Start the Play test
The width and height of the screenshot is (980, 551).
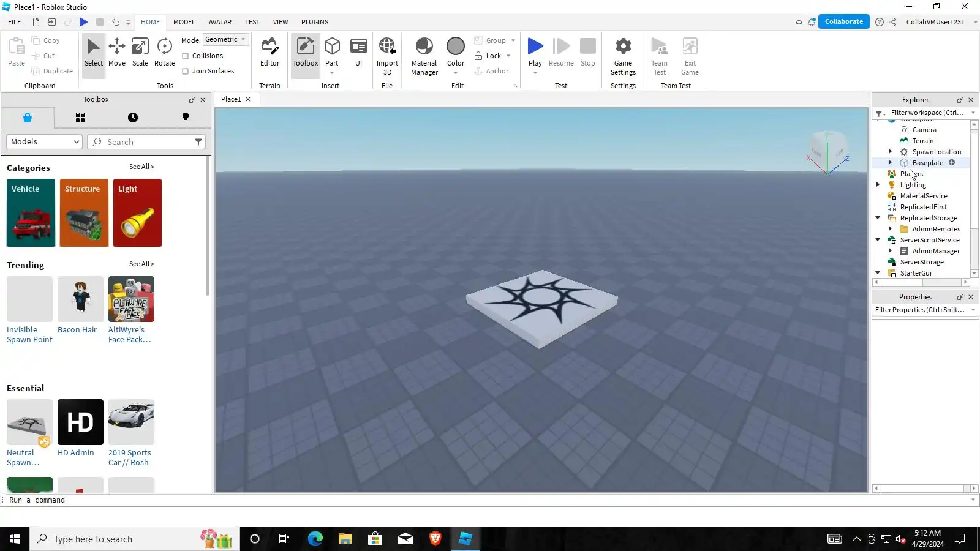(535, 51)
